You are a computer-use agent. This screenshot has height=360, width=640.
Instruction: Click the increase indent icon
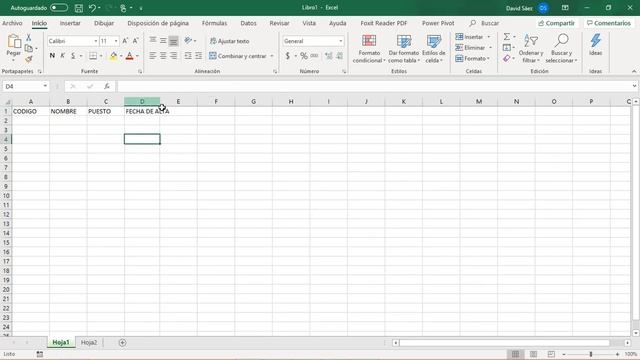tap(198, 56)
